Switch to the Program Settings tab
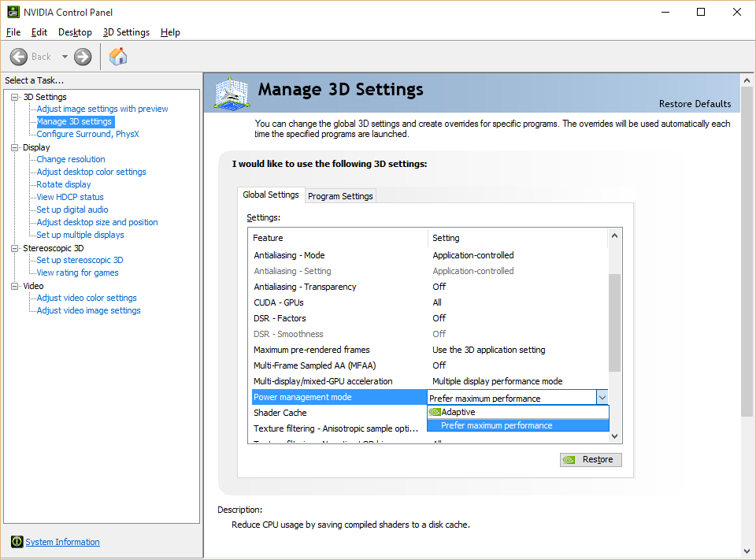Screen dimensions: 756x560 click(x=340, y=196)
